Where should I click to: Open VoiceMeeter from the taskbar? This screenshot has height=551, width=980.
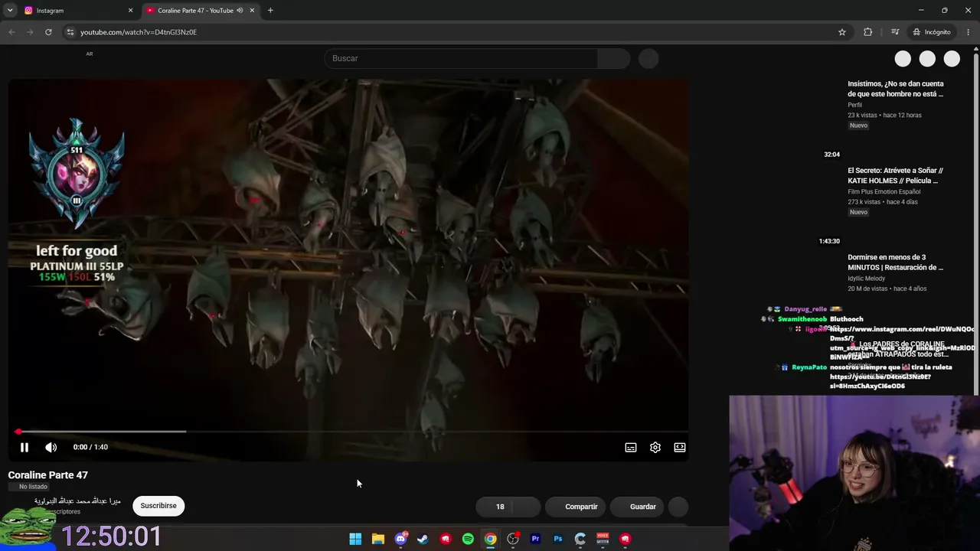pos(603,539)
